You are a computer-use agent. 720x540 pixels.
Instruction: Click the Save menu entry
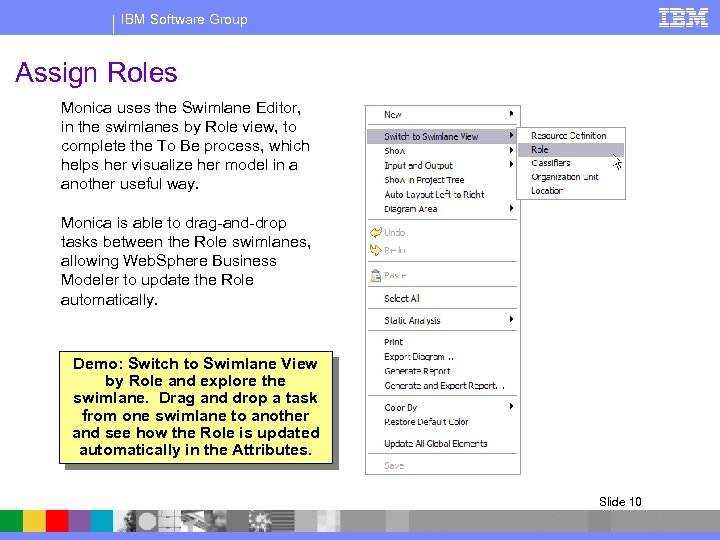point(443,466)
